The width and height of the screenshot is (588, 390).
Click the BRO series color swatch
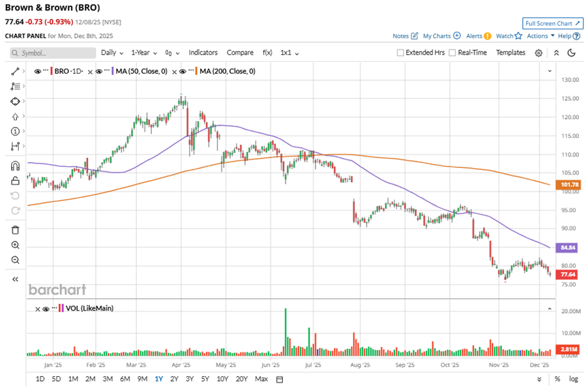tap(51, 71)
